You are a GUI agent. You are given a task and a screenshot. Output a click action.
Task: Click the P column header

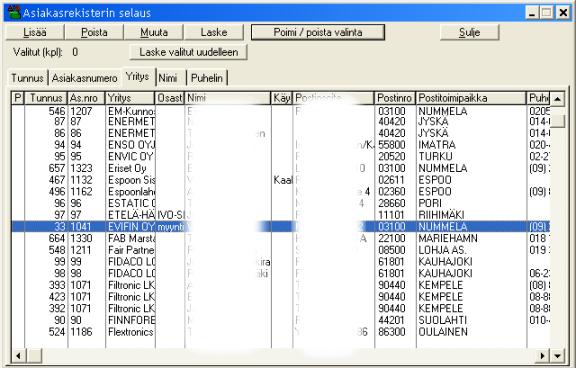point(18,98)
